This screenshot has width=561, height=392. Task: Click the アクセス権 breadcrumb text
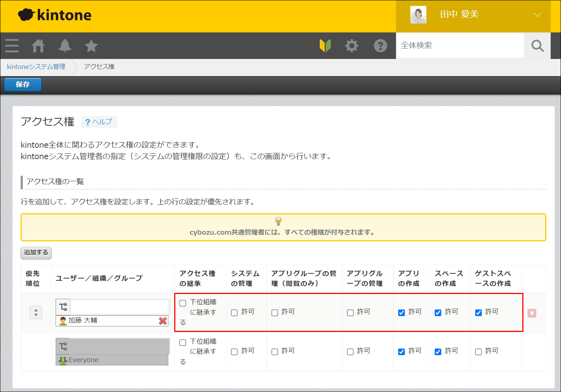point(99,67)
